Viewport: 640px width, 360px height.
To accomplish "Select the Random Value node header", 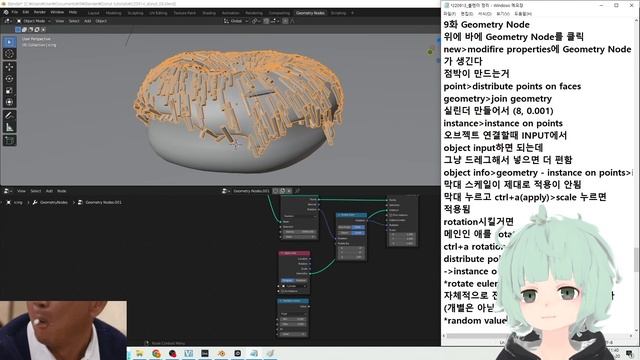I will point(293,301).
